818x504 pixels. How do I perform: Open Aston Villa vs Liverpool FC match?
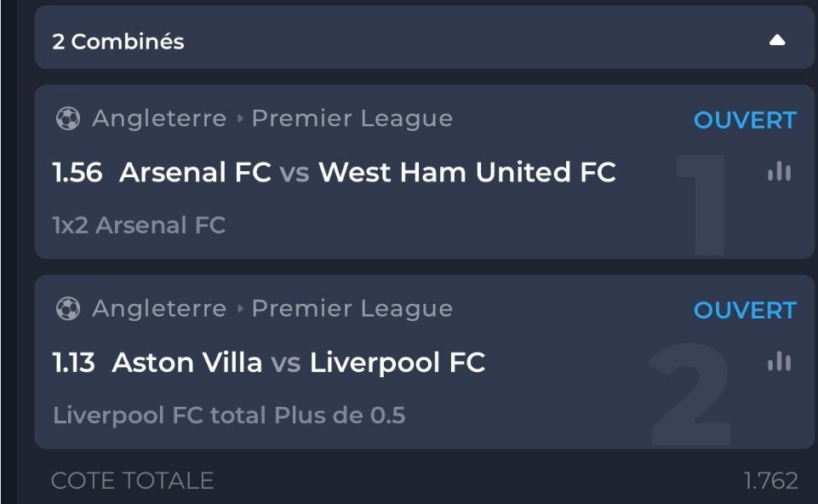tap(299, 363)
